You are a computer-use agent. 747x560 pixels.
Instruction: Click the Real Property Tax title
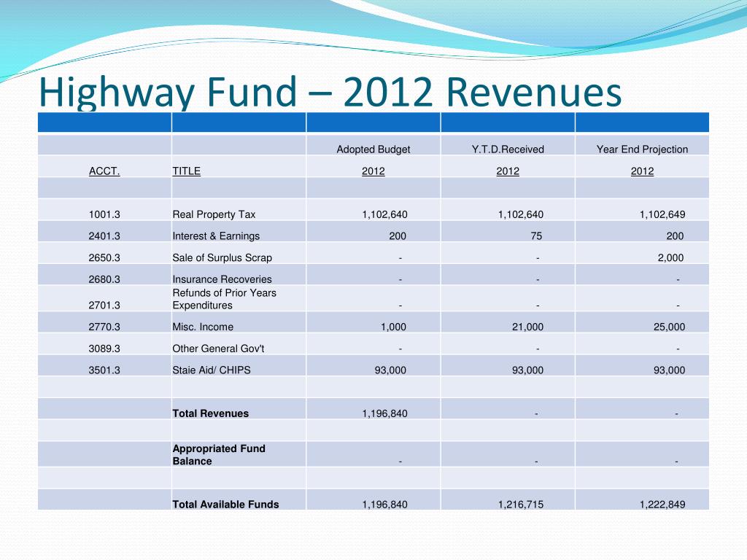[x=214, y=214]
